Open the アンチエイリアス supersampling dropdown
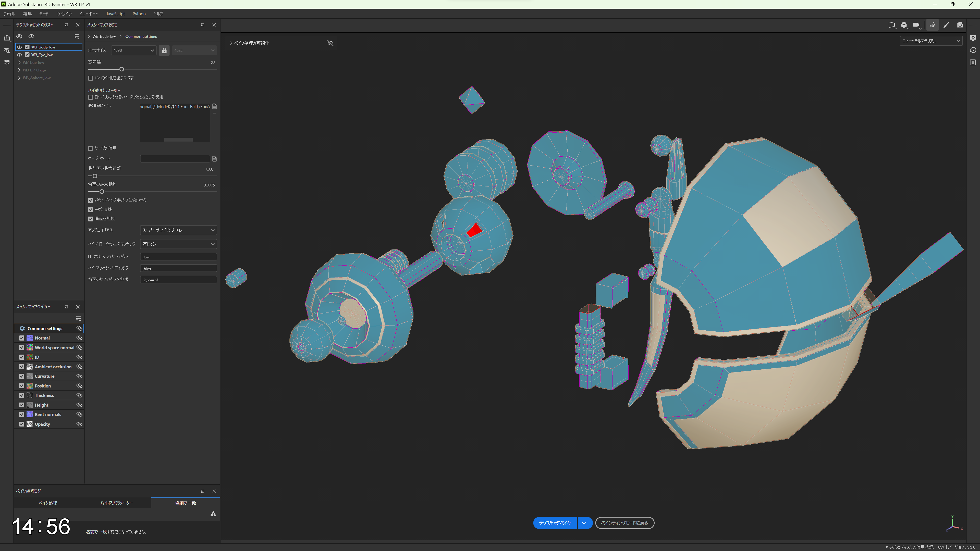 (x=178, y=230)
